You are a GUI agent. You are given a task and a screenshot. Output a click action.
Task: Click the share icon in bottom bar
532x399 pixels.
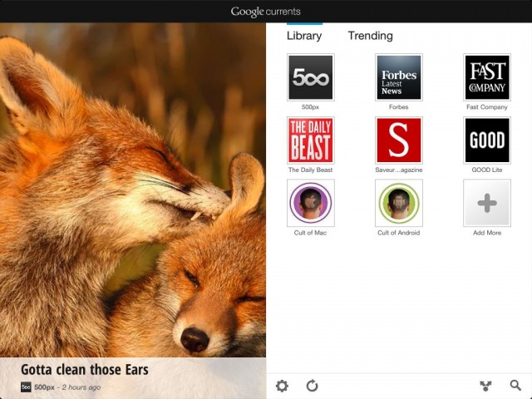point(486,386)
